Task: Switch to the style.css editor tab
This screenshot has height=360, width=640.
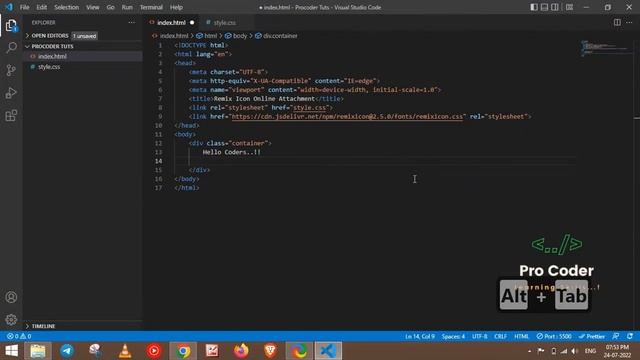Action: tap(224, 22)
